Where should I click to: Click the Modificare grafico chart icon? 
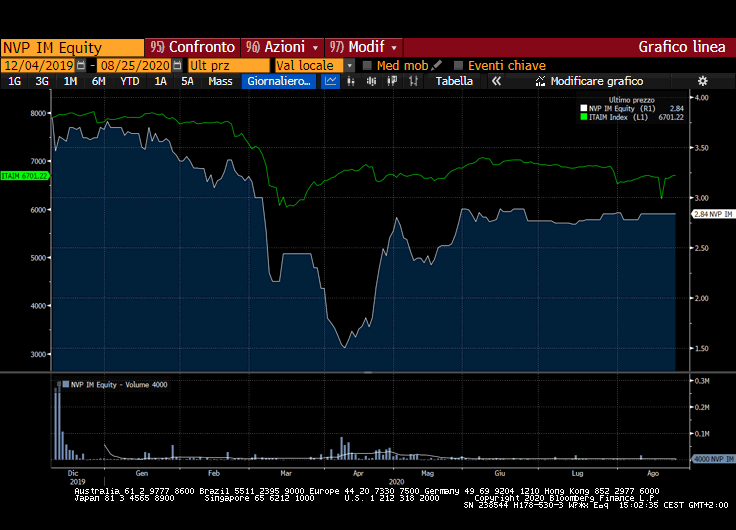541,81
